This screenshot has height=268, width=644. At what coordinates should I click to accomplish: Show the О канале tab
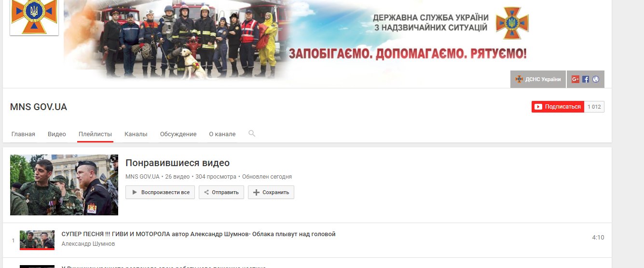[222, 134]
